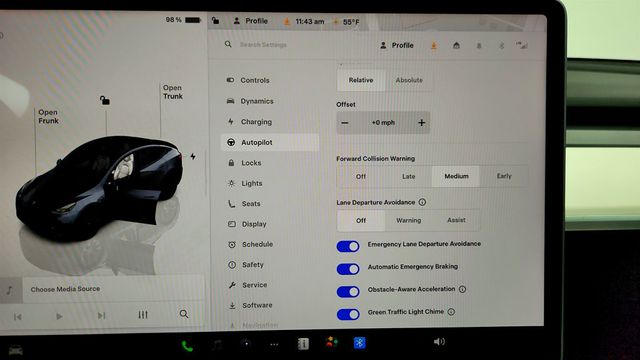Toggle Emergency Lane Departure Avoidance switch

point(348,246)
